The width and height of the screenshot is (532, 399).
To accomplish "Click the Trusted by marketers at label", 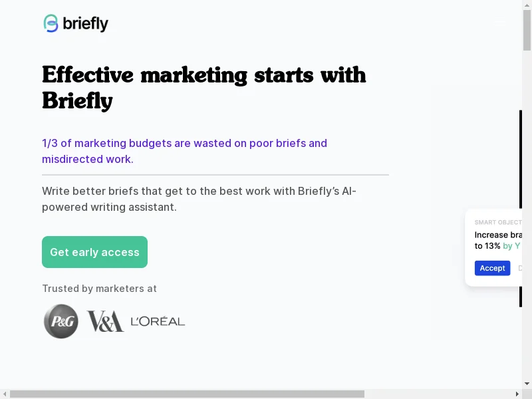I will click(x=99, y=289).
